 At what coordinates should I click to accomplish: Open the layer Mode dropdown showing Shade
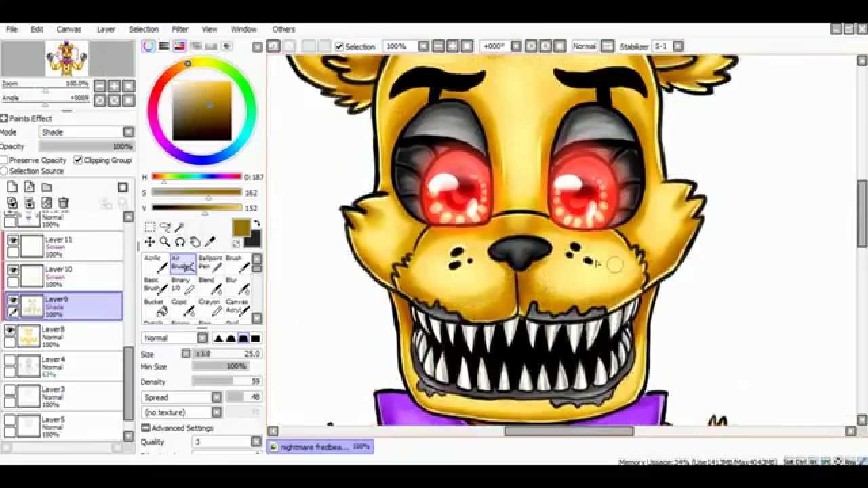click(87, 132)
